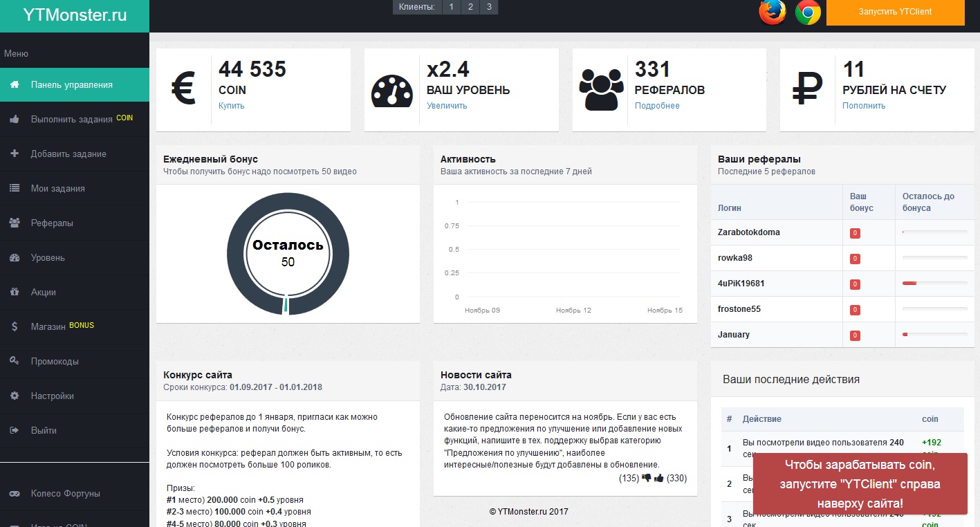This screenshot has height=527, width=980.
Task: Click the home icon beside Панель управления
Action: 15,85
